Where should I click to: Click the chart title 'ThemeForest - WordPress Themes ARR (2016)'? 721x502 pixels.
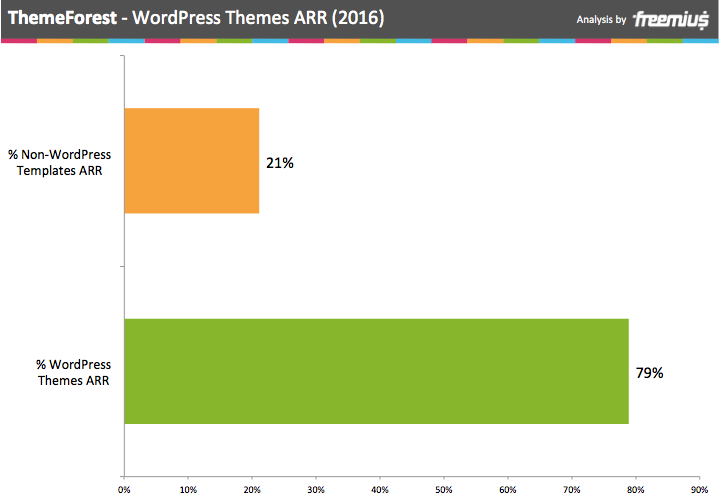(196, 18)
